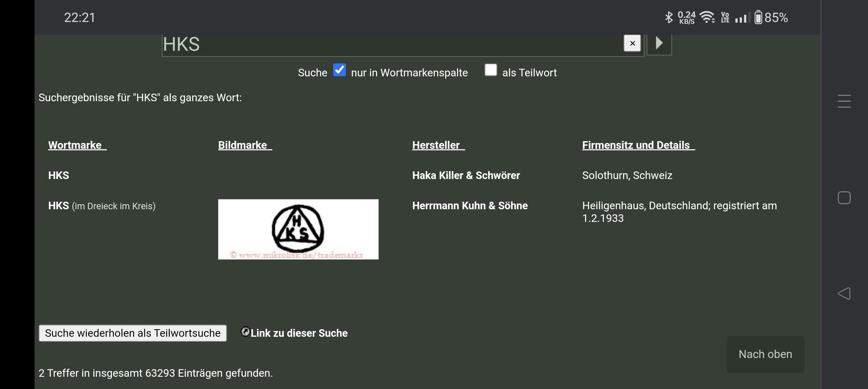Open the HKS triangle-in-circle trademark image
Viewport: 868px width, 389px height.
(x=298, y=229)
